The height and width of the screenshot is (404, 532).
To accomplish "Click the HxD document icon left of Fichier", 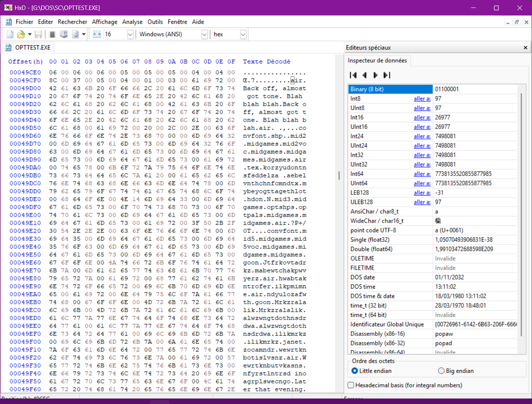I will click(9, 22).
